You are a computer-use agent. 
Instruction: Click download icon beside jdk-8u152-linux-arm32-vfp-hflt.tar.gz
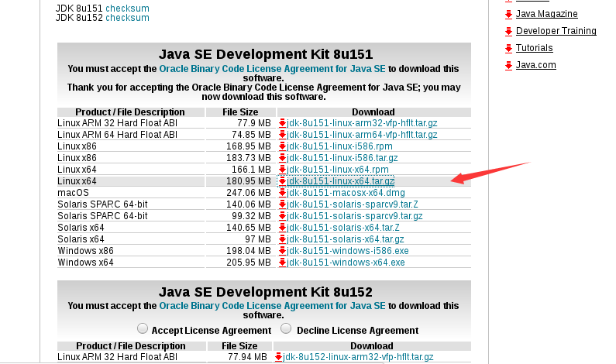point(278,357)
